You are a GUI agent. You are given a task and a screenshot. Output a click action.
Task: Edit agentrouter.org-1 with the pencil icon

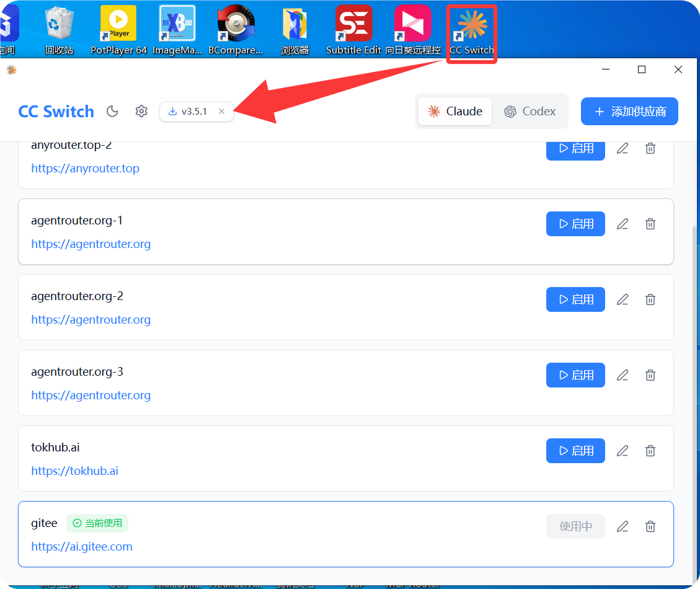(x=622, y=224)
